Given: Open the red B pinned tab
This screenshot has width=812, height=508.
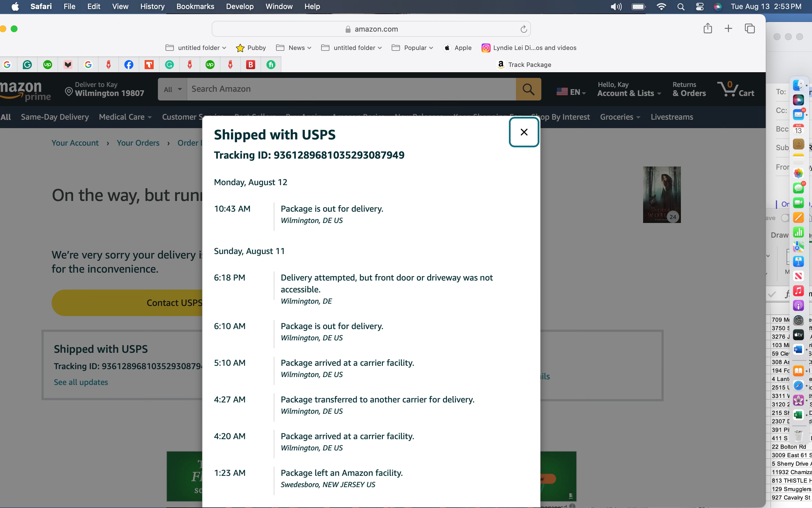Looking at the screenshot, I should click(x=250, y=65).
